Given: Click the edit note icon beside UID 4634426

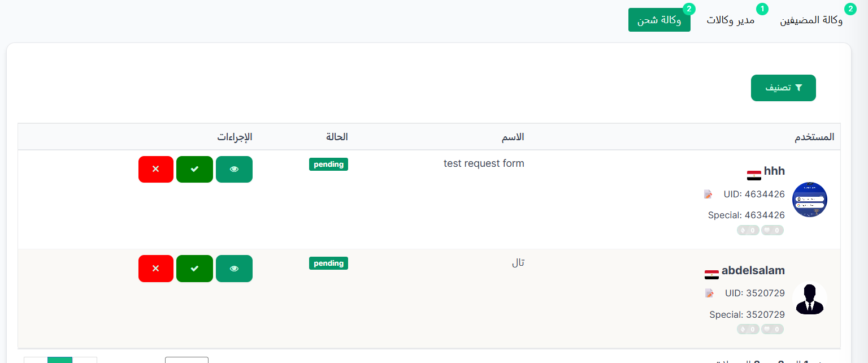Looking at the screenshot, I should (708, 194).
